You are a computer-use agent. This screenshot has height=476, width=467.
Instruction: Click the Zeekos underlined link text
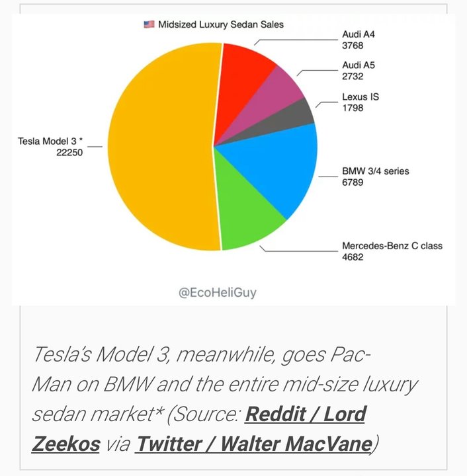point(66,444)
